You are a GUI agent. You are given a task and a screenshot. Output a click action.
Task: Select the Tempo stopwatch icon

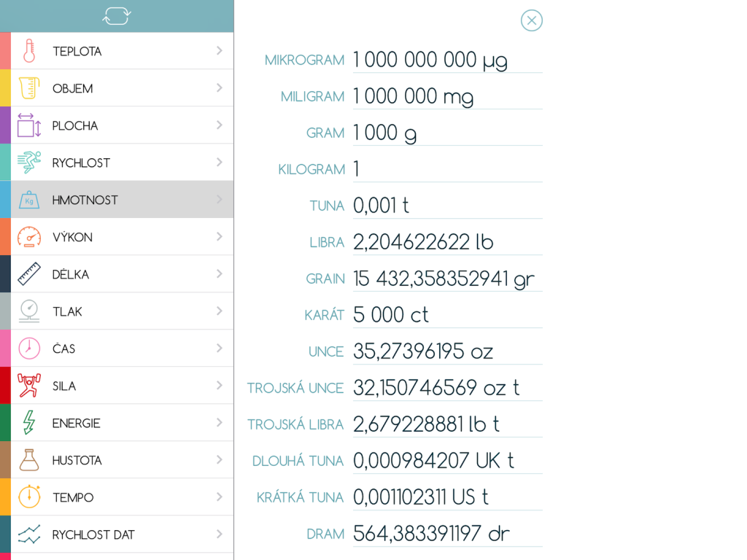click(x=29, y=497)
